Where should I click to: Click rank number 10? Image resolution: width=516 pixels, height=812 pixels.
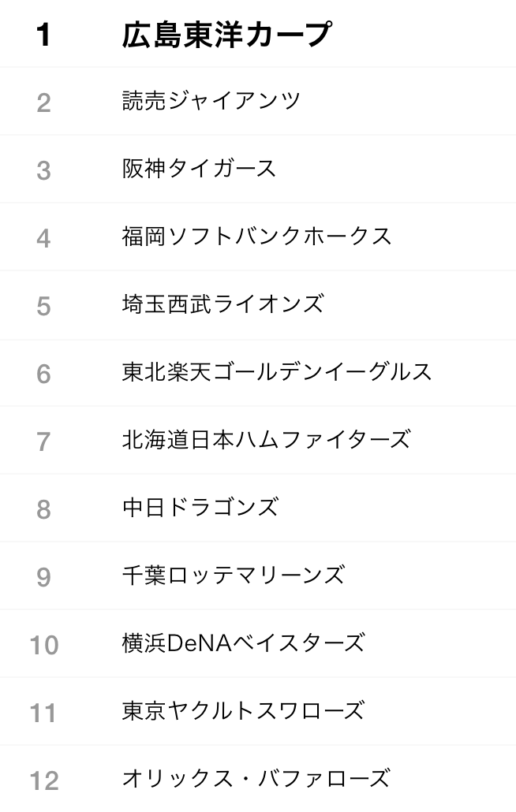pos(44,646)
